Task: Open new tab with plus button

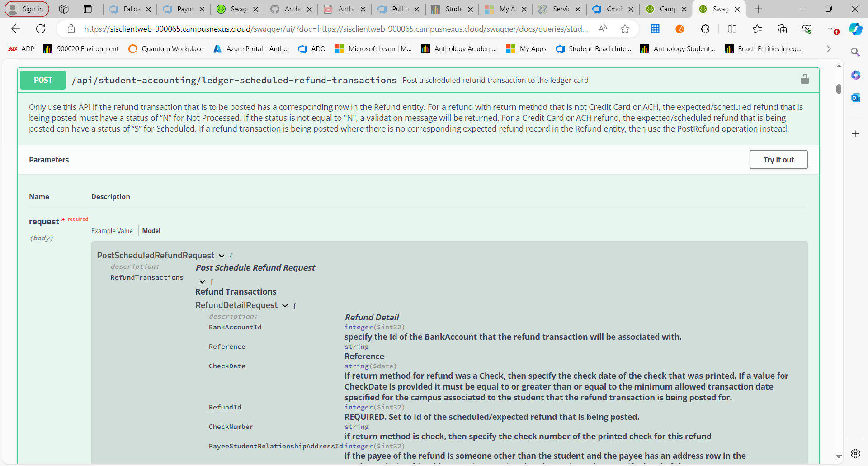Action: point(758,9)
